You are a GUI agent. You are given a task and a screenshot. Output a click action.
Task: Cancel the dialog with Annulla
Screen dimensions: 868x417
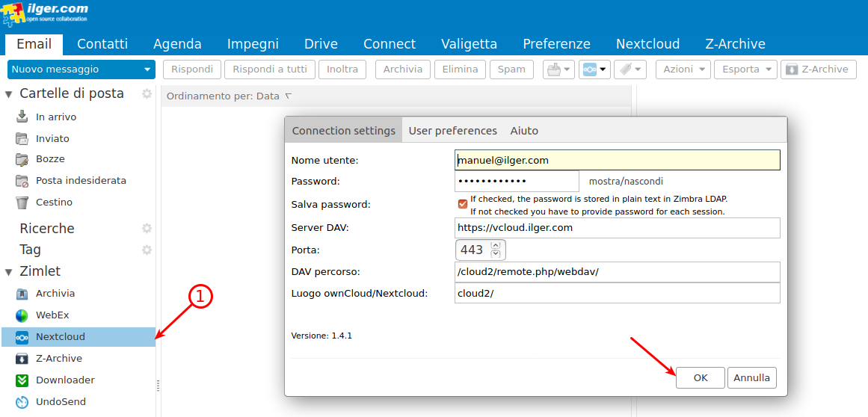tap(752, 377)
